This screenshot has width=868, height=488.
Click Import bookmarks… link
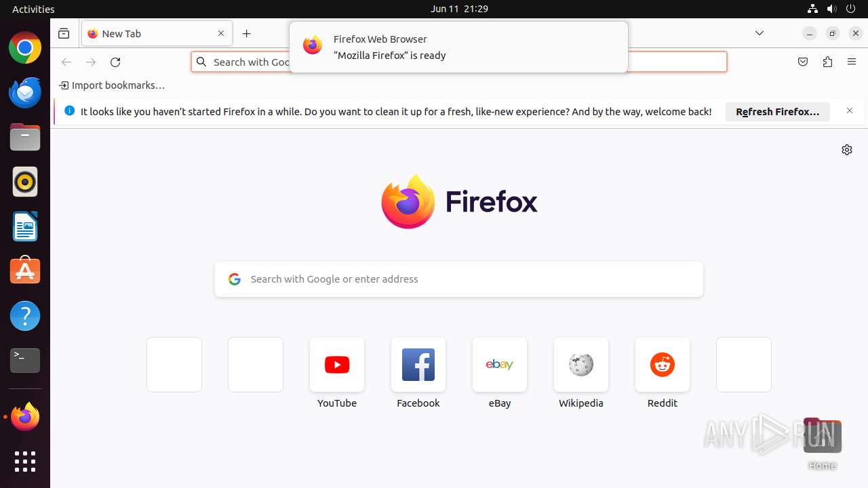[x=112, y=85]
